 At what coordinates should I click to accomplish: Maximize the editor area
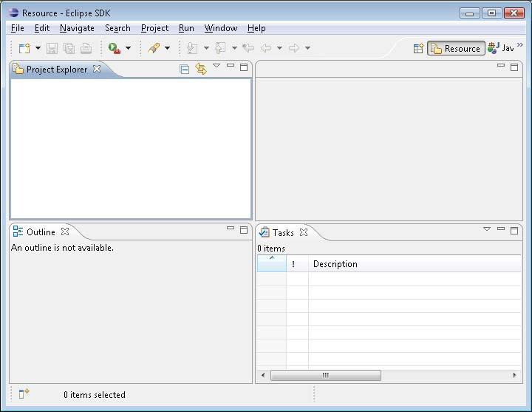[x=514, y=67]
